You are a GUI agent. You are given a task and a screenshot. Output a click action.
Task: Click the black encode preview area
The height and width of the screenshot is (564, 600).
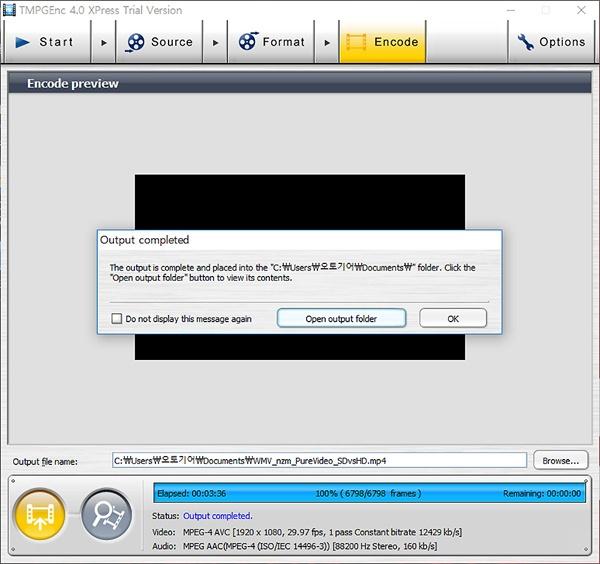click(300, 201)
